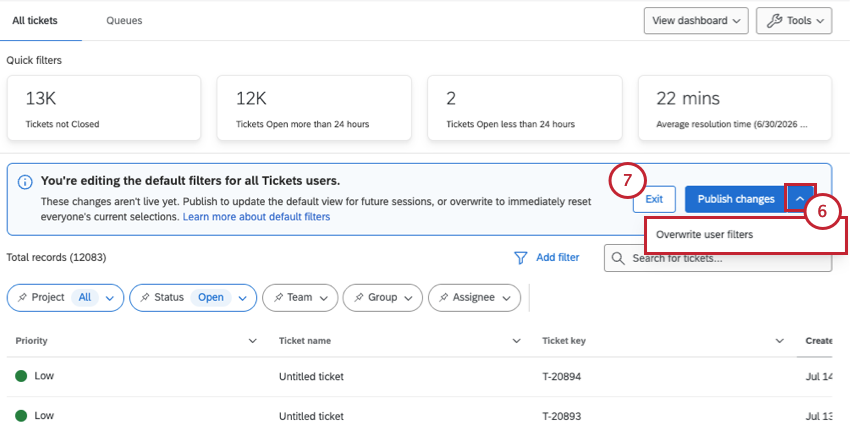Collapse the Publish changes arrow menu
The width and height of the screenshot is (850, 427).
(x=800, y=199)
